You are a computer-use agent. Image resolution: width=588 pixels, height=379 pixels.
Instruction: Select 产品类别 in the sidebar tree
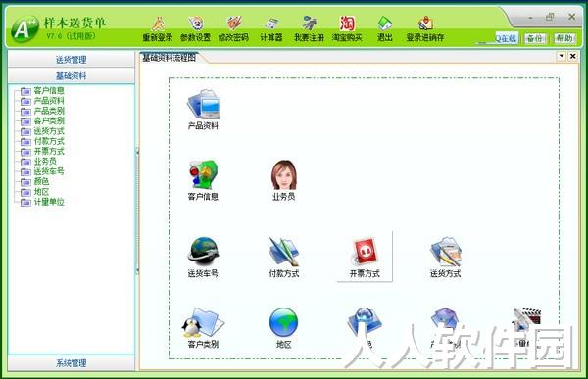[x=49, y=111]
